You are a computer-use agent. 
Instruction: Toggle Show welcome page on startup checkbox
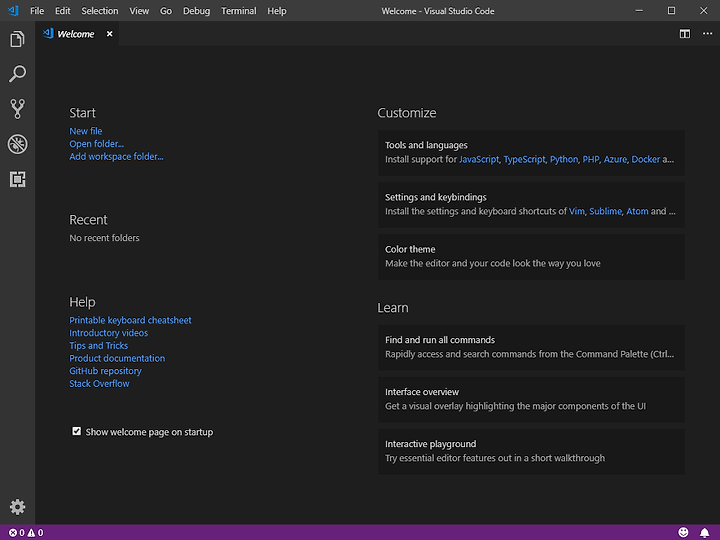coord(76,431)
